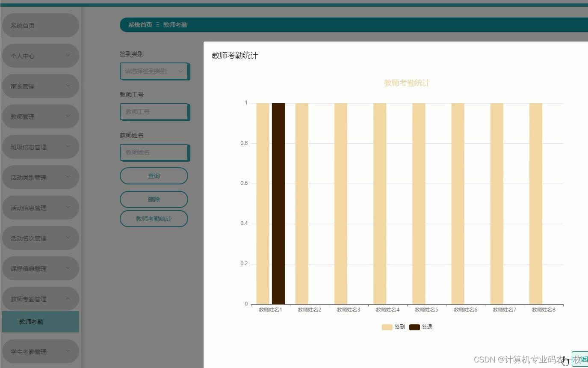The width and height of the screenshot is (588, 368).
Task: Click the 签到 bar for 教师姓名3
Action: click(x=341, y=204)
